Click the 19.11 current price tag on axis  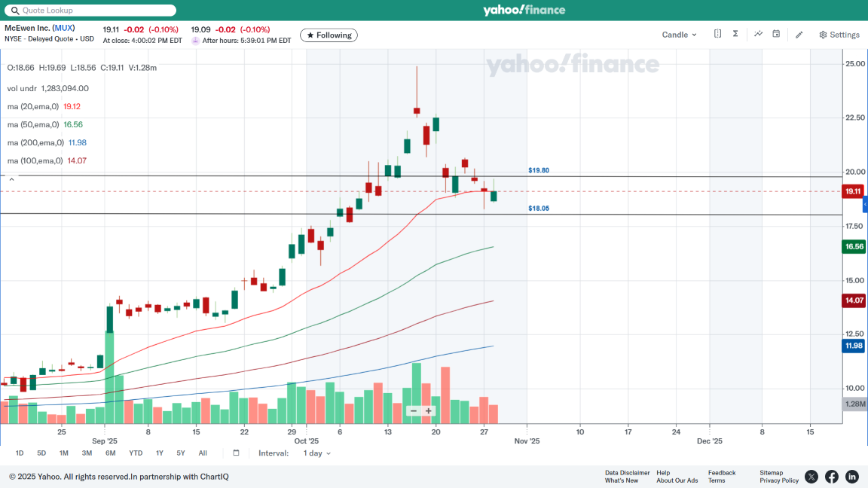pos(852,191)
